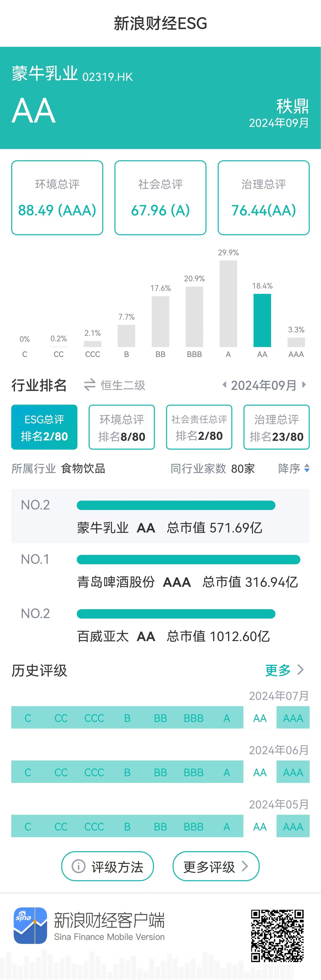This screenshot has width=321, height=980.
Task: Select the ESG总评 排名2/80 tab
Action: (x=44, y=427)
